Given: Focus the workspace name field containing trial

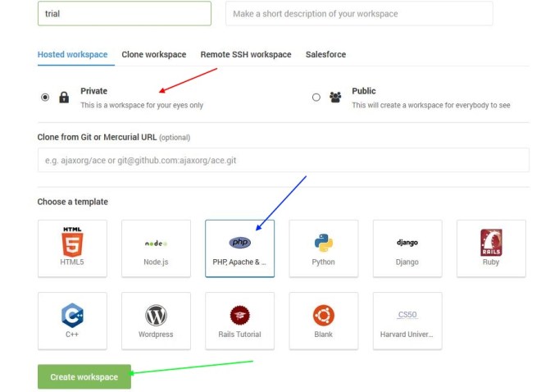Looking at the screenshot, I should click(125, 13).
